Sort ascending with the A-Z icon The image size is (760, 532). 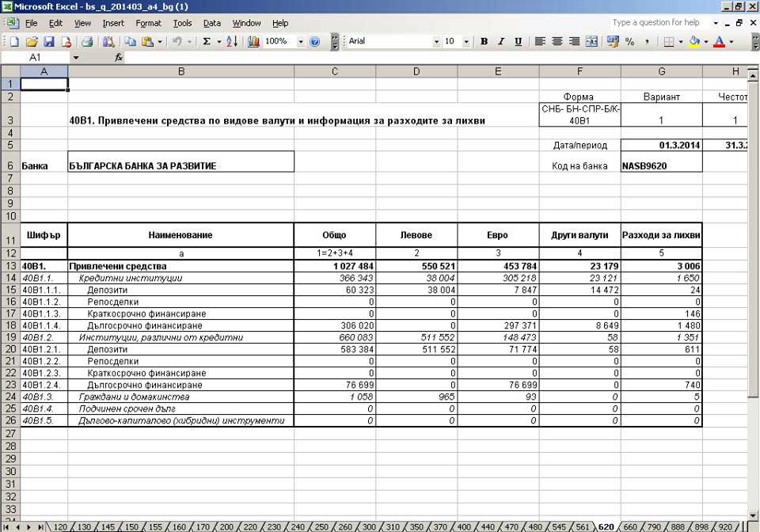click(232, 42)
